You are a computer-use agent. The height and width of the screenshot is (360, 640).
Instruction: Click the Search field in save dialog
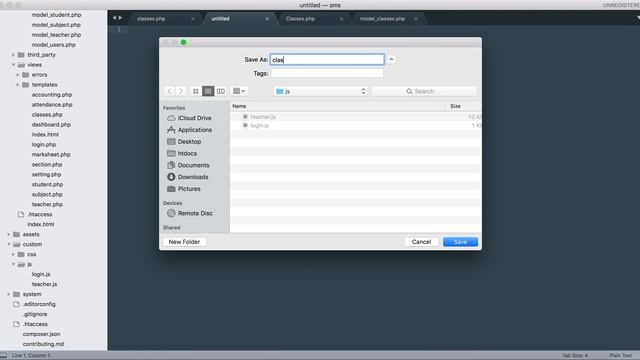click(x=424, y=91)
